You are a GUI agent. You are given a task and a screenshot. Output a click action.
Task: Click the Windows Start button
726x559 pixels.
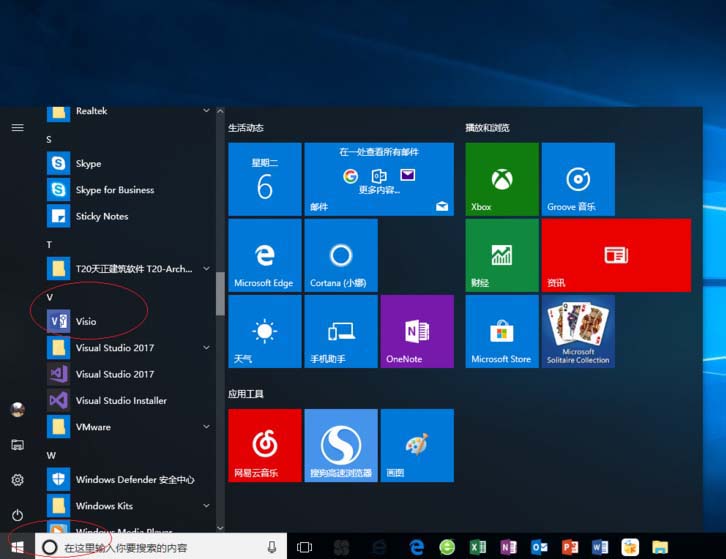click(18, 547)
